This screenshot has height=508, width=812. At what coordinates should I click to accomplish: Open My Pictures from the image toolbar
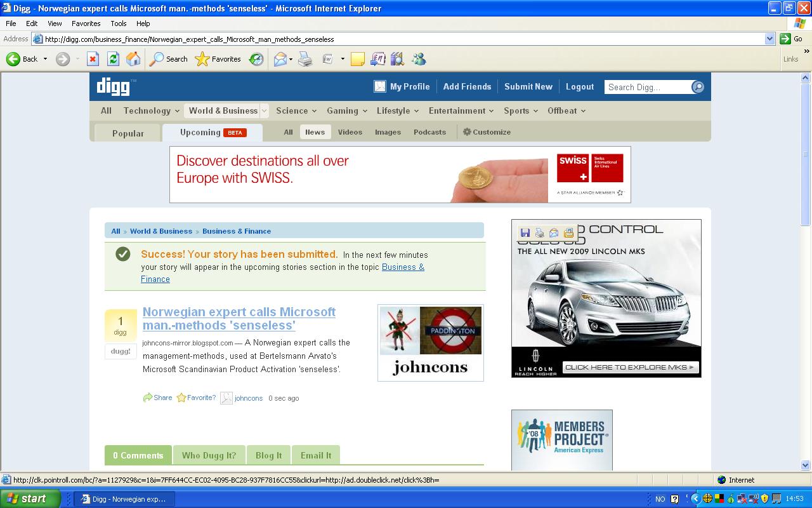coord(568,233)
